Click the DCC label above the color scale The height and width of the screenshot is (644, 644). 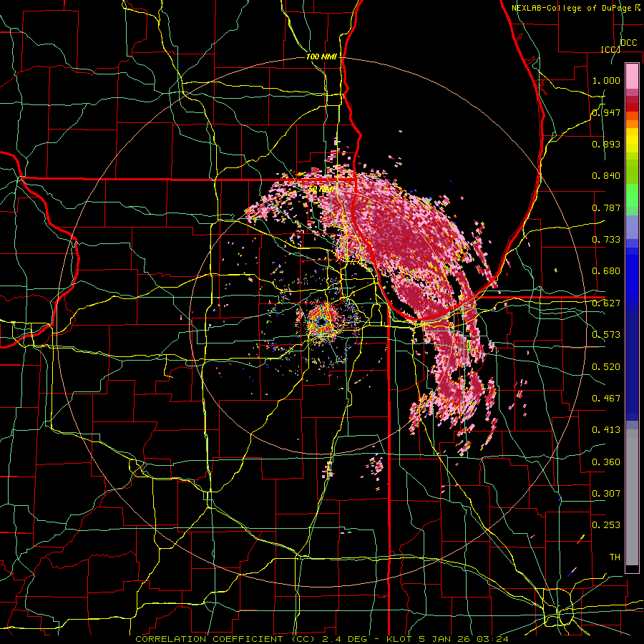coord(628,42)
